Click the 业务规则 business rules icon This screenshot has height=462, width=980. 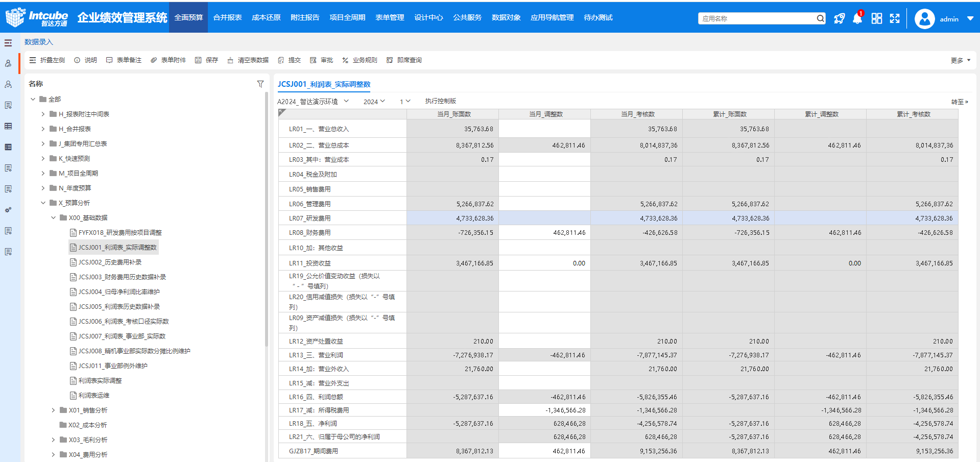pyautogui.click(x=345, y=60)
